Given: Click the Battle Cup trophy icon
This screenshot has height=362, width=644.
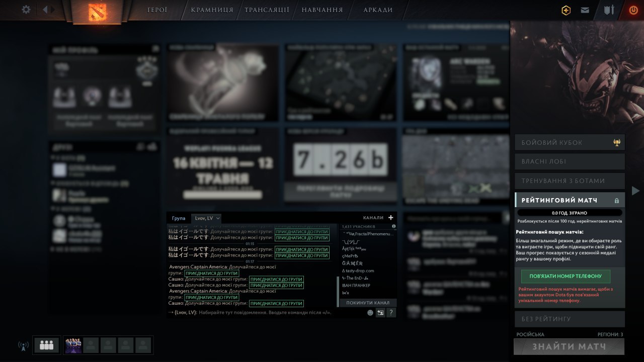Looking at the screenshot, I should [616, 143].
